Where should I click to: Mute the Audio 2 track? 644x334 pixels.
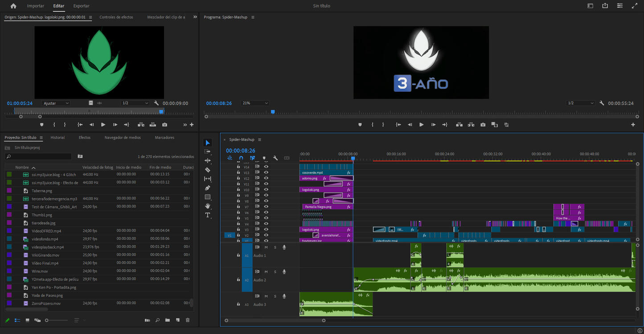pos(266,272)
